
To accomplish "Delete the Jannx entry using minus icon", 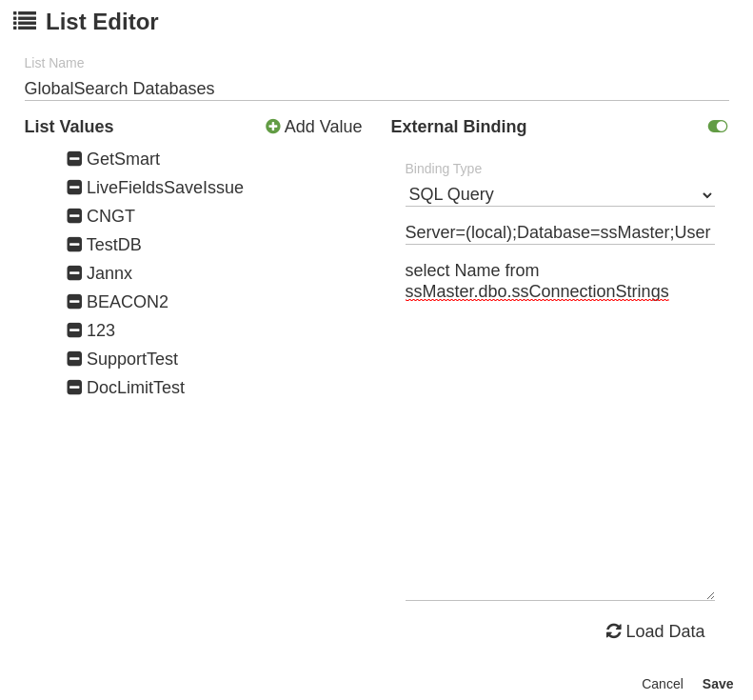I will pyautogui.click(x=74, y=273).
